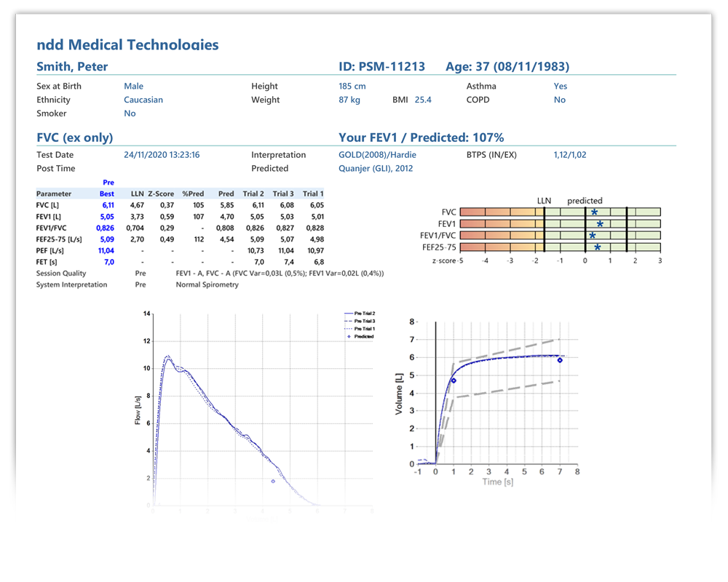Viewport: 728px width, 582px height.
Task: Click the patient name Smith, Peter
Action: point(72,67)
